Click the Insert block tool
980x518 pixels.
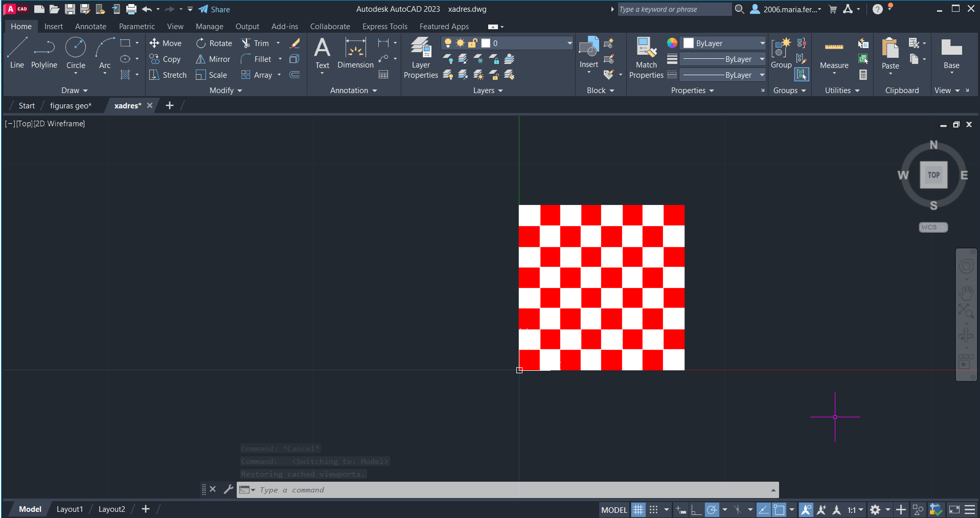pyautogui.click(x=588, y=53)
